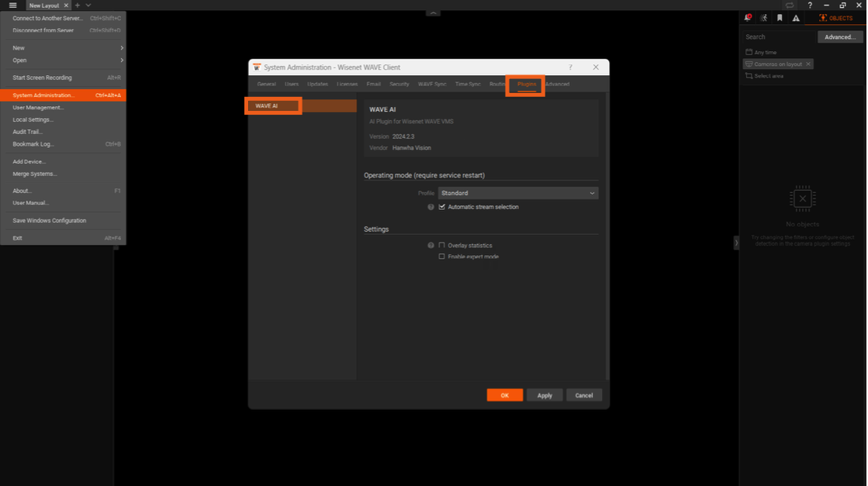This screenshot has width=868, height=486.
Task: Add a new layout tab with plus
Action: pyautogui.click(x=78, y=5)
